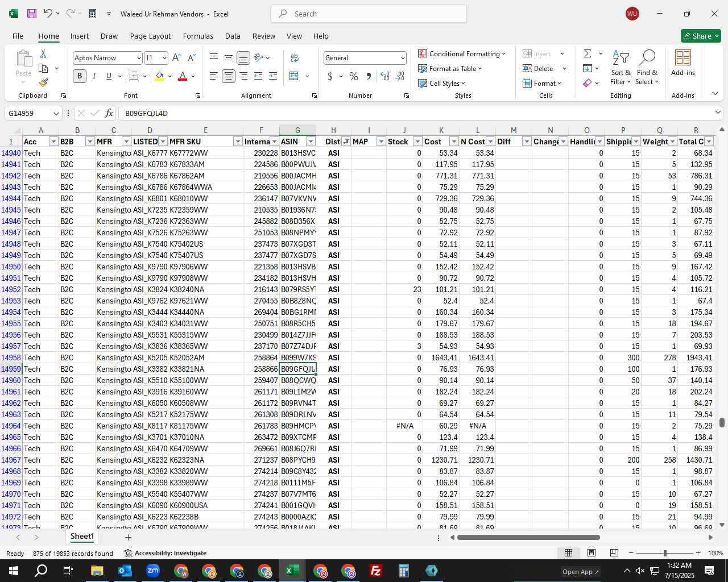Click the Insert Function fx icon
This screenshot has width=728, height=582.
coord(109,113)
